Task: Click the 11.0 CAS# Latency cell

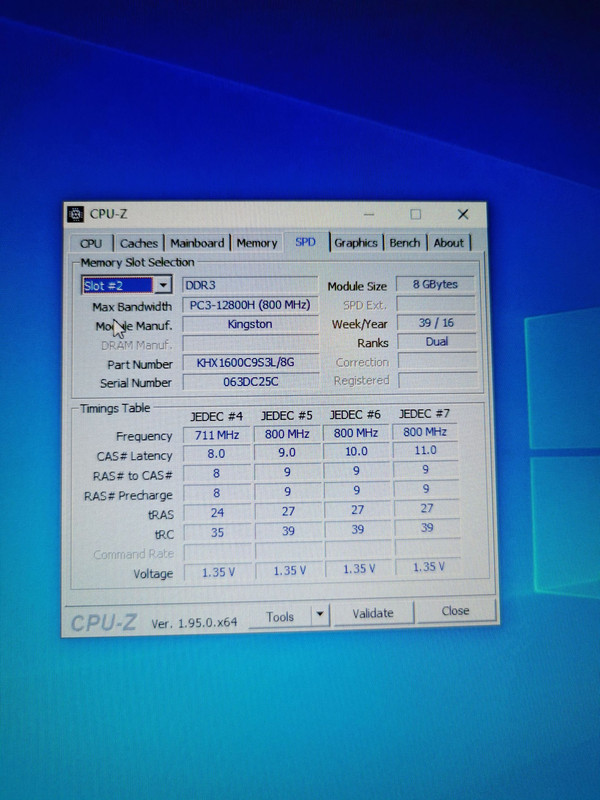Action: click(x=426, y=450)
